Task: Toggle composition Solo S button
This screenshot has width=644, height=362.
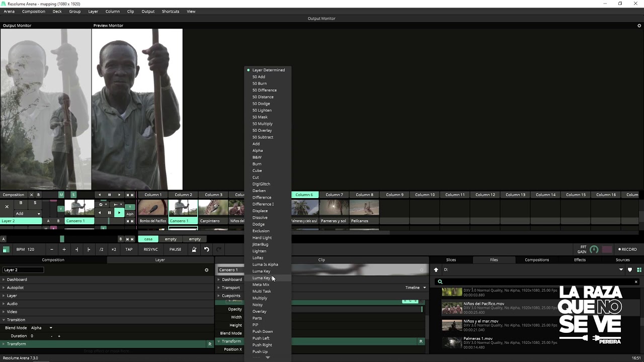Action: click(73, 195)
